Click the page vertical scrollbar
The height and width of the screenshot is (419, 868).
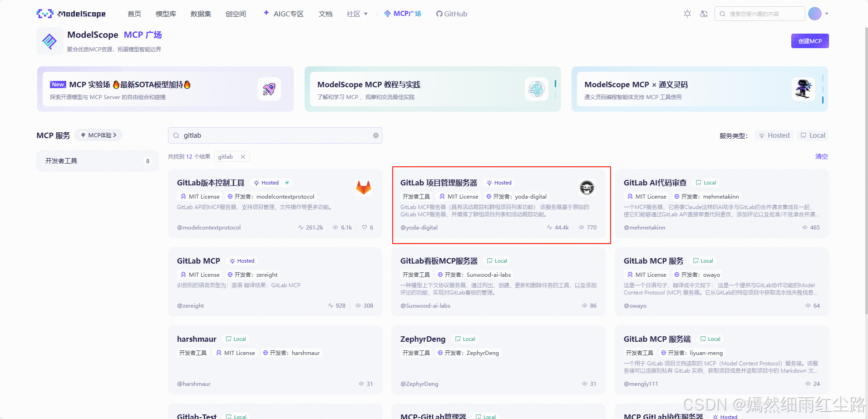pos(866,170)
